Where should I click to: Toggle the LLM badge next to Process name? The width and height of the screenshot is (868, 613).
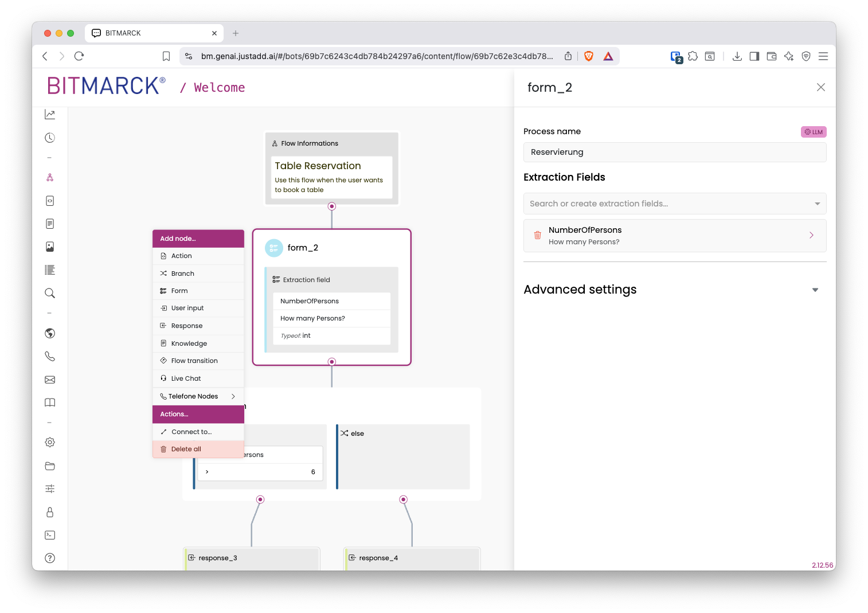[x=814, y=132]
